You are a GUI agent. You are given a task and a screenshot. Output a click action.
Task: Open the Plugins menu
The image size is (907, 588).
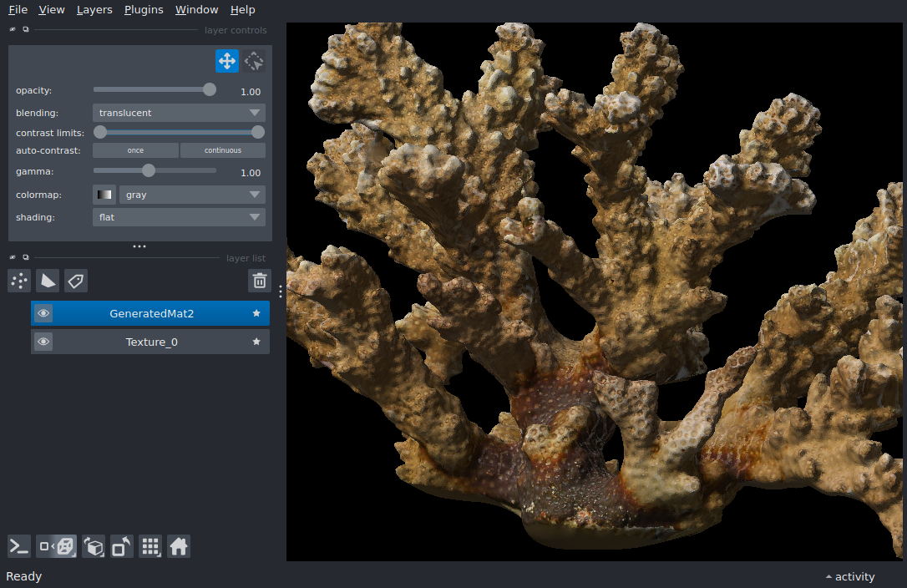tap(144, 10)
